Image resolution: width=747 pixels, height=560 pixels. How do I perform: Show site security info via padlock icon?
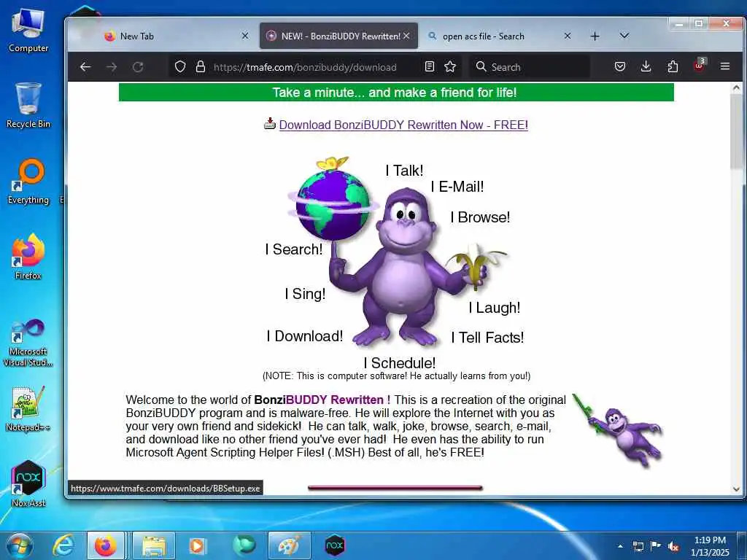tap(201, 66)
